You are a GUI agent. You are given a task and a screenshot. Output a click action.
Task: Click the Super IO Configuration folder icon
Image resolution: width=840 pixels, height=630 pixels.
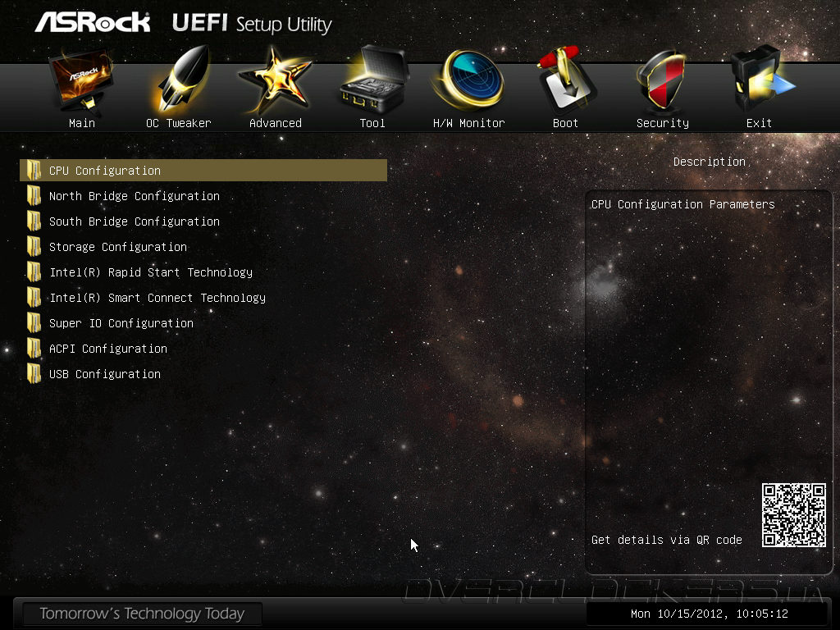[x=34, y=323]
